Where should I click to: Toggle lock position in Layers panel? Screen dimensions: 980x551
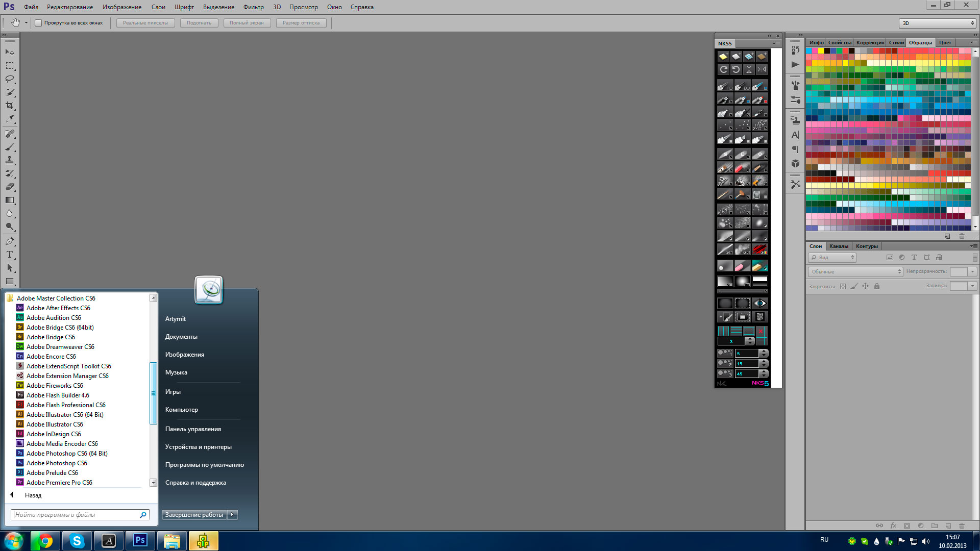pos(865,286)
